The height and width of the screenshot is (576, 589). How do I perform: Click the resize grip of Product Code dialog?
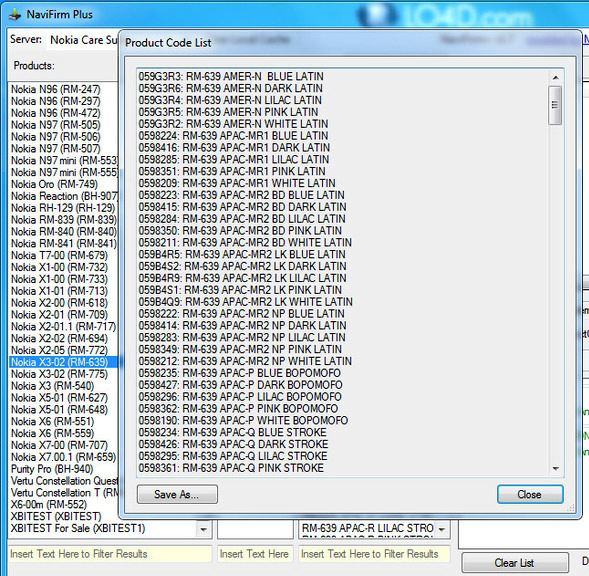[571, 508]
